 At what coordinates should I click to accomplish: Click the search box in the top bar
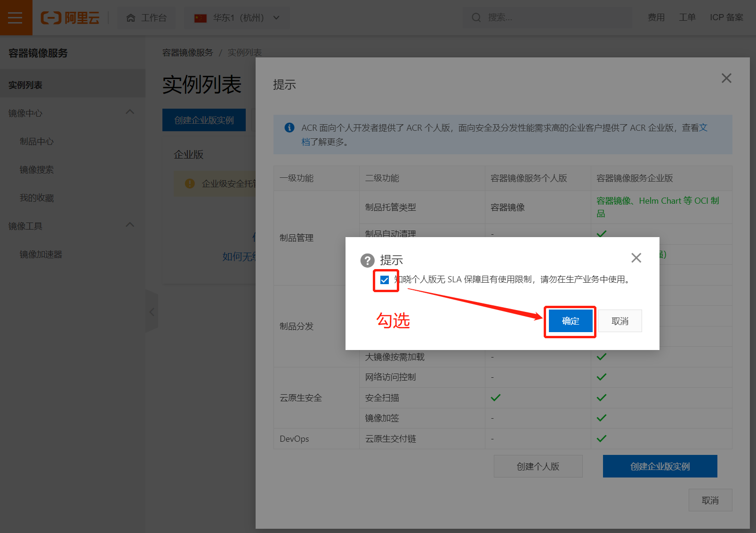click(x=547, y=17)
